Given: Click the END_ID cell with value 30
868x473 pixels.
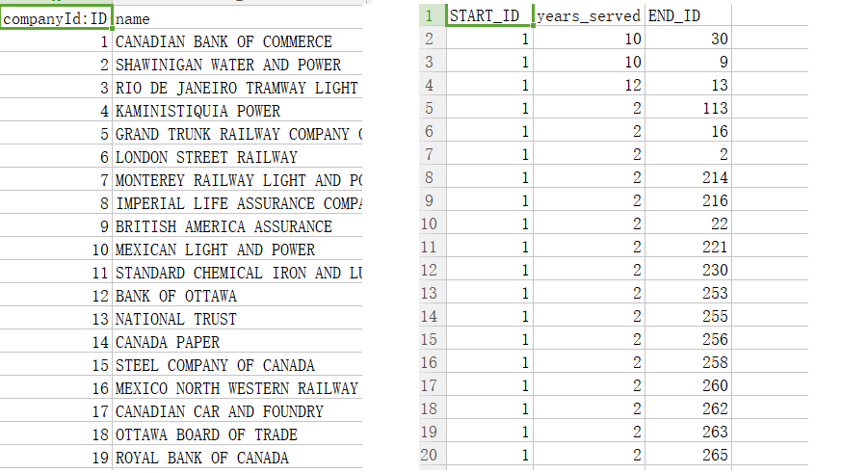Looking at the screenshot, I should (688, 39).
